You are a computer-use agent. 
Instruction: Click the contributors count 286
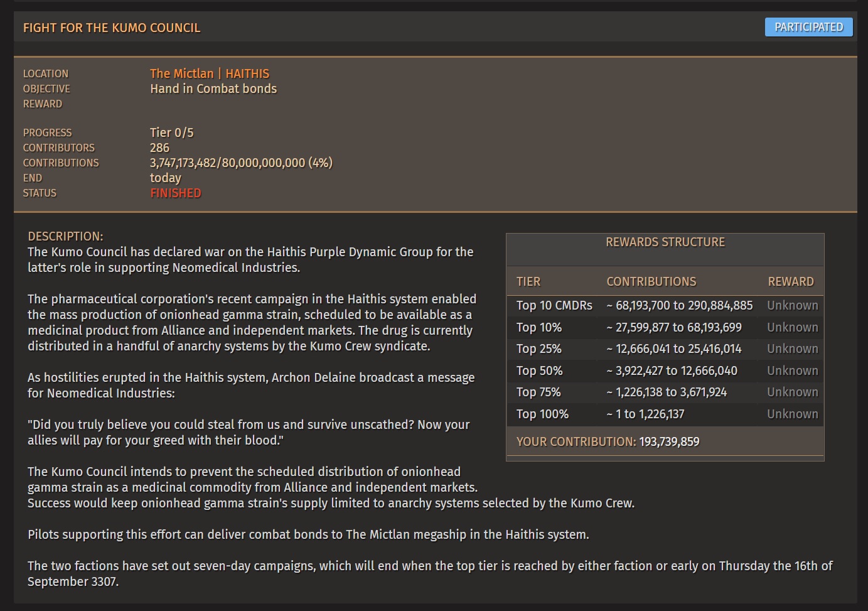click(159, 148)
